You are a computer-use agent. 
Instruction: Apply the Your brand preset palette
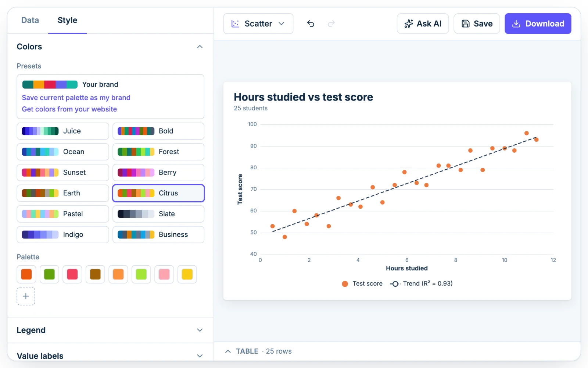point(70,84)
